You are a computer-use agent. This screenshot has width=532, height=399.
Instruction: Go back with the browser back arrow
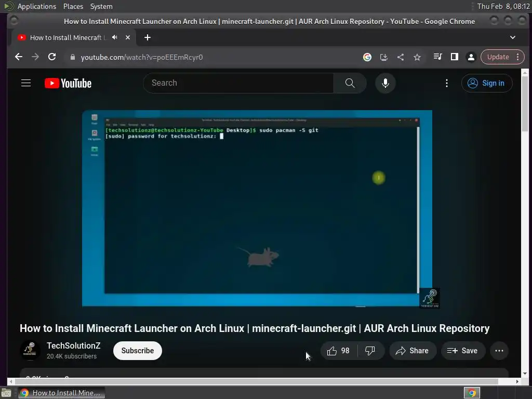(19, 57)
